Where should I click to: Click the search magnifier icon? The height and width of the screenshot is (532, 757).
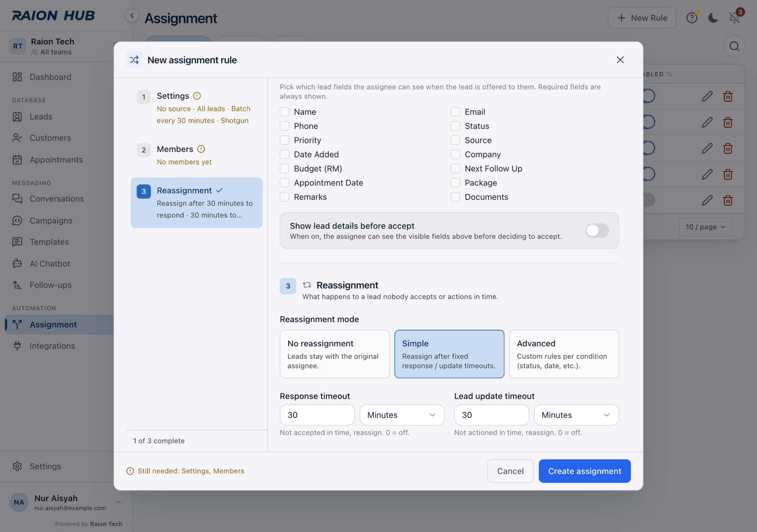click(x=734, y=46)
